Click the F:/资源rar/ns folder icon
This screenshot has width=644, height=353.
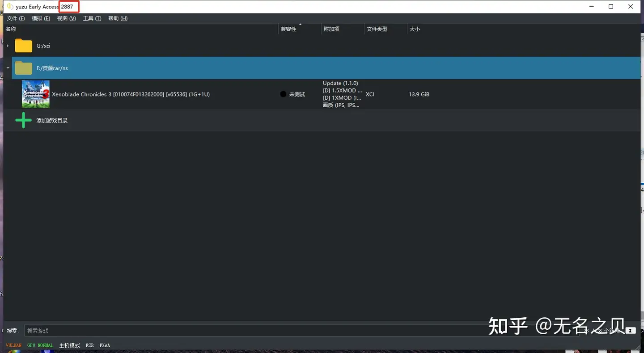tap(23, 68)
